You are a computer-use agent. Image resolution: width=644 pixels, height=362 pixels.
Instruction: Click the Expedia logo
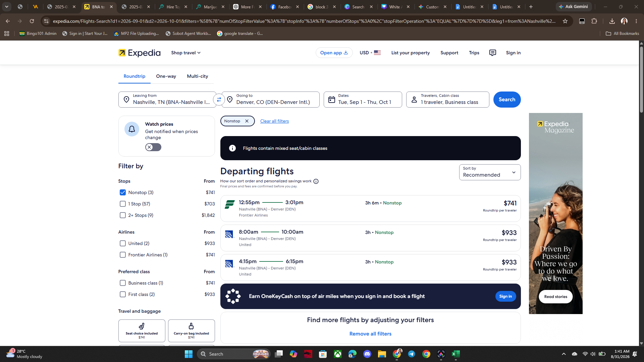[139, 53]
